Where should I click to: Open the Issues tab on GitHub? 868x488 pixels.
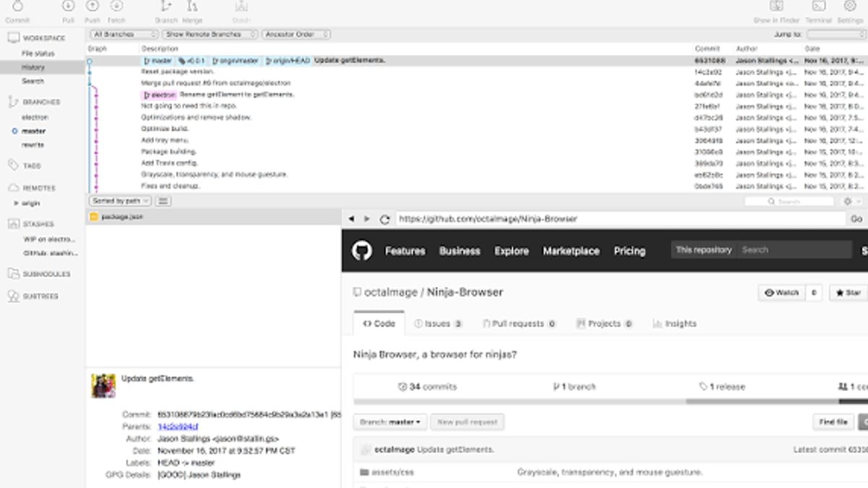coord(438,324)
